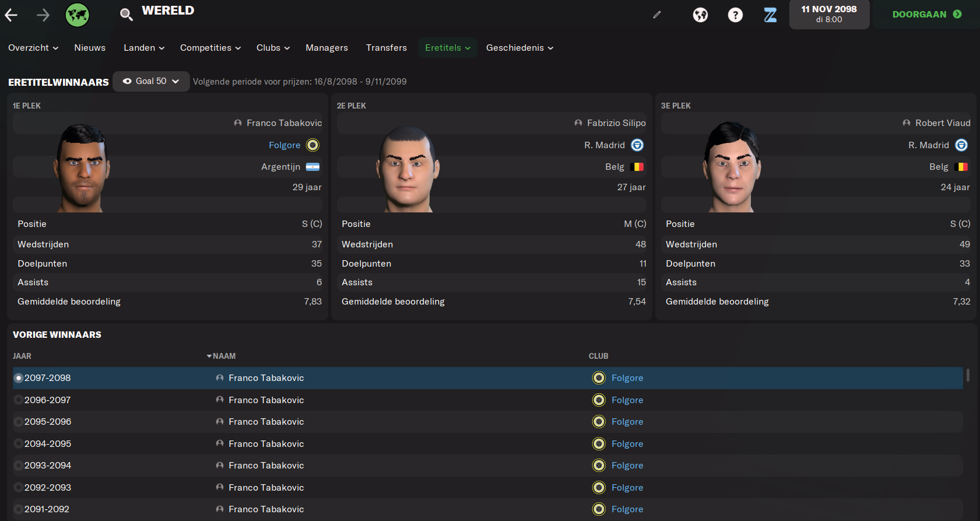Expand the Landen menu
This screenshot has width=980, height=521.
144,48
